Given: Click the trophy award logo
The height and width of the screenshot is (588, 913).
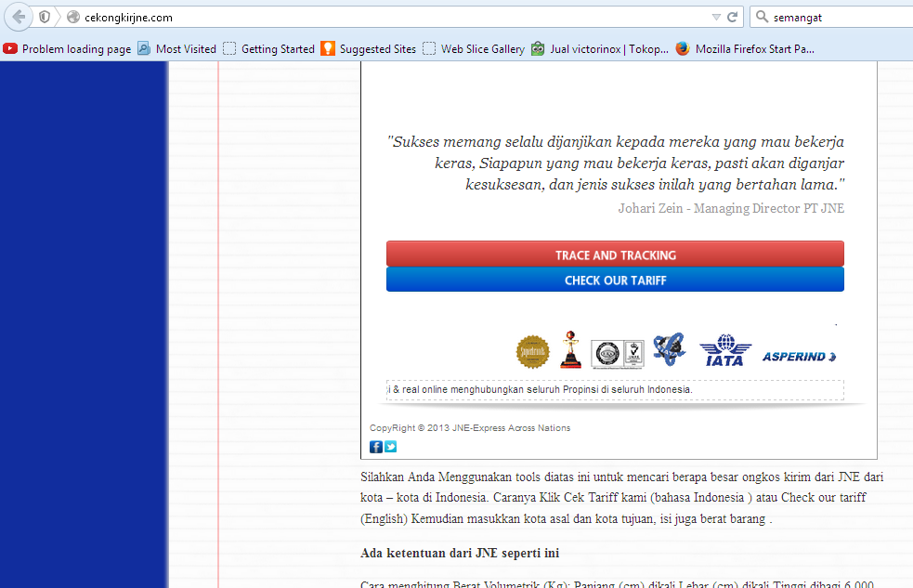Looking at the screenshot, I should coord(570,349).
